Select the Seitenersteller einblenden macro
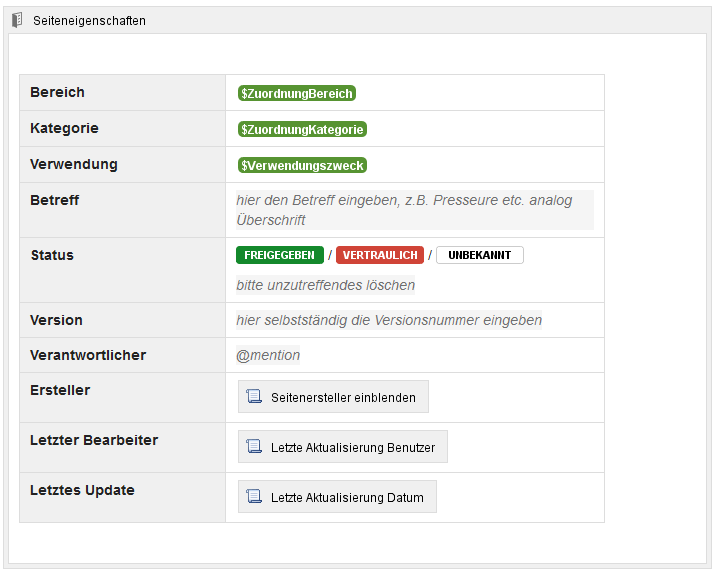The height and width of the screenshot is (576, 717). tap(333, 397)
